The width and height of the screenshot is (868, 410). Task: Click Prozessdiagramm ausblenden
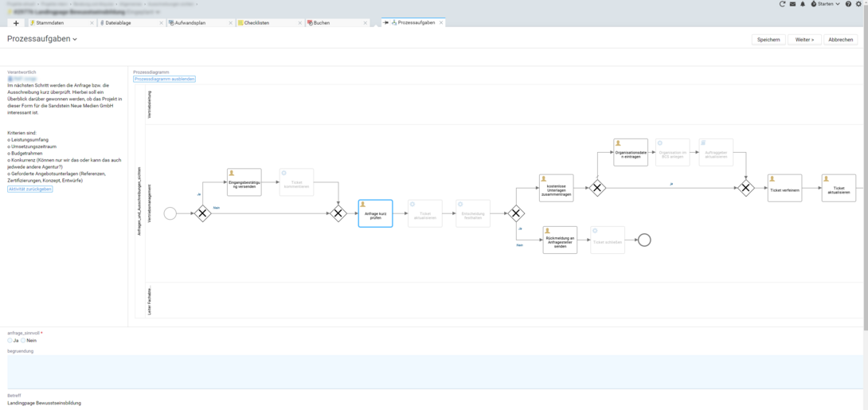(x=164, y=80)
